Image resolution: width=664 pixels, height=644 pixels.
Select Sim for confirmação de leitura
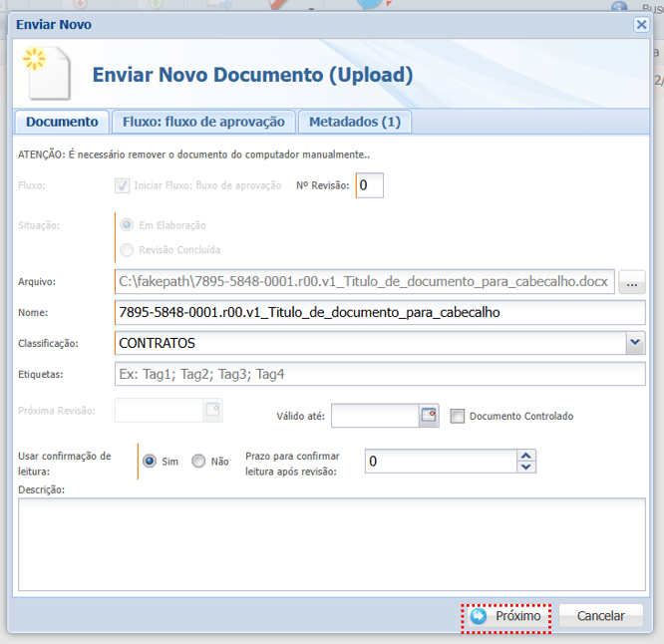pyautogui.click(x=150, y=462)
